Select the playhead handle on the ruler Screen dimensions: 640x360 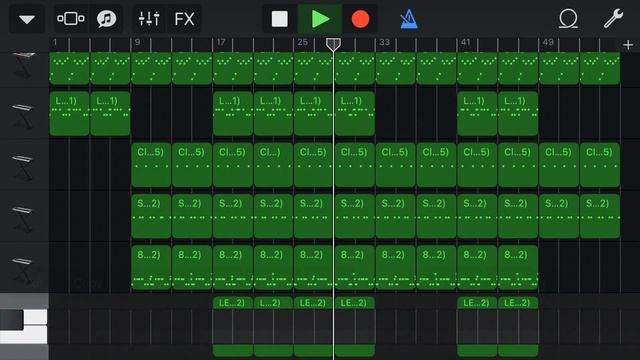point(333,44)
